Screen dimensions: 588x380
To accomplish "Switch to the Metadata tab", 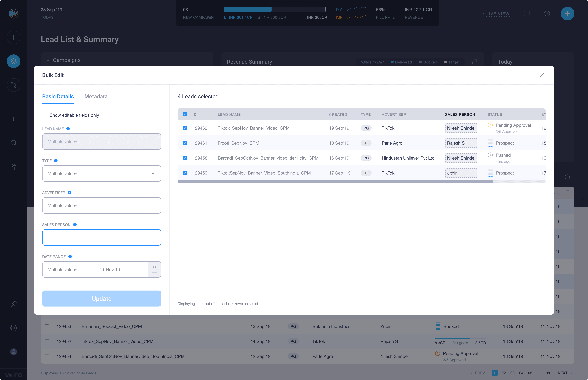I will (x=96, y=97).
